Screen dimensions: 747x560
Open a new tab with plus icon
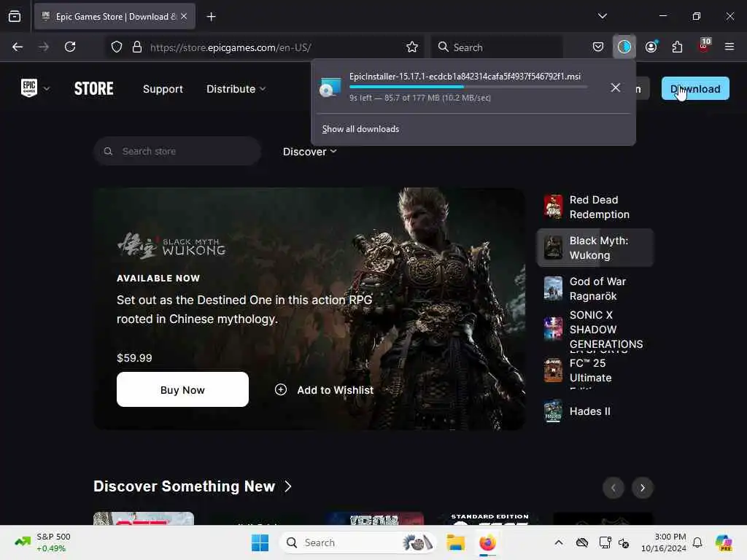211,17
